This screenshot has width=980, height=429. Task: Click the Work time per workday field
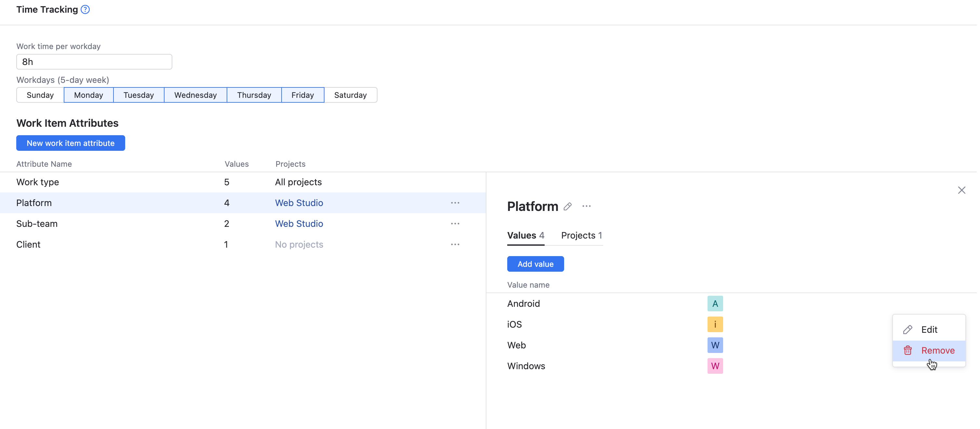coord(94,62)
